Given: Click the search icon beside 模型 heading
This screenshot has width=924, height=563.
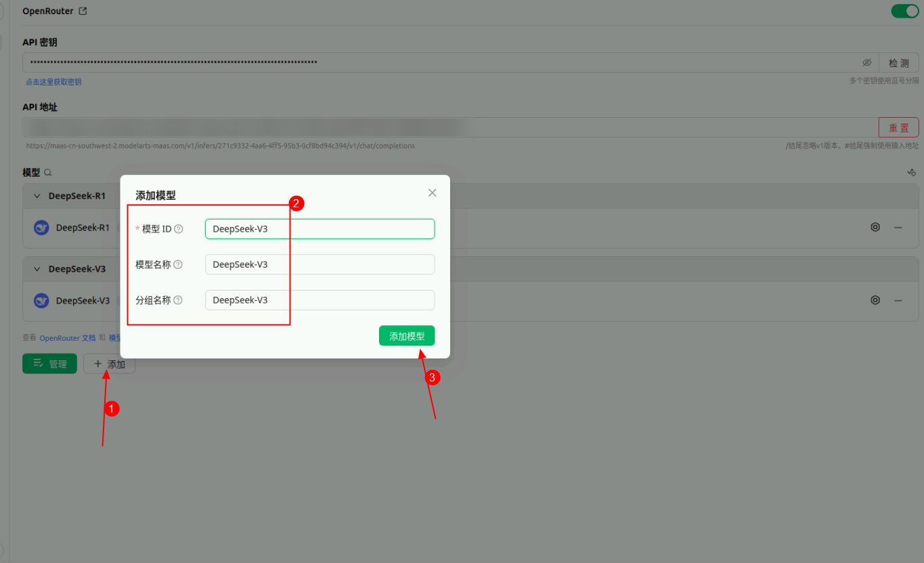Looking at the screenshot, I should [x=47, y=173].
